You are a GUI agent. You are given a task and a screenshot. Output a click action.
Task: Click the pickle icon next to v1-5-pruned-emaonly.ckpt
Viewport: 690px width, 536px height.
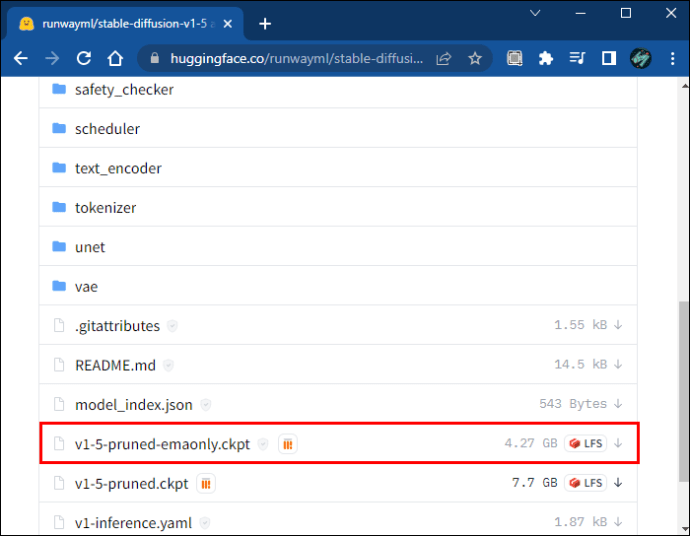click(288, 444)
